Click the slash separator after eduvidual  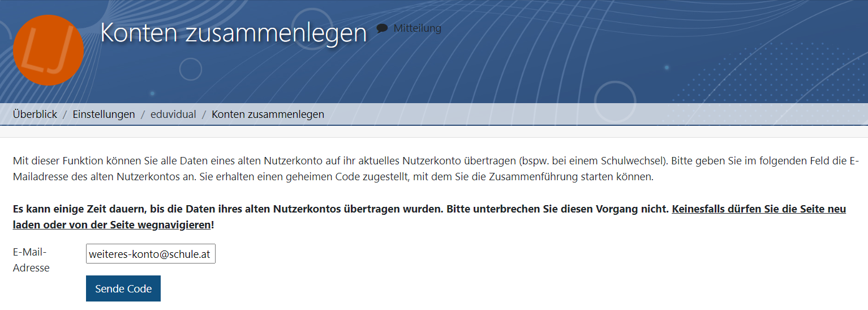(204, 114)
